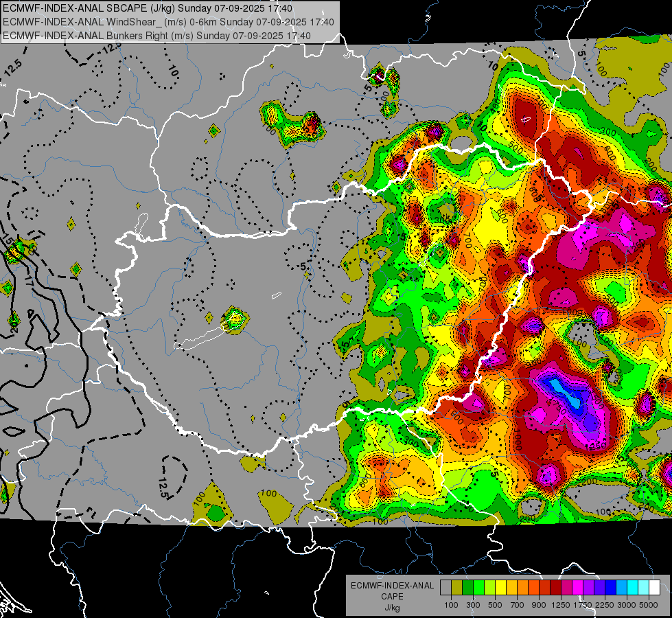Image resolution: width=672 pixels, height=618 pixels.
Task: Click the 900 tick label in the legend
Action: [539, 605]
